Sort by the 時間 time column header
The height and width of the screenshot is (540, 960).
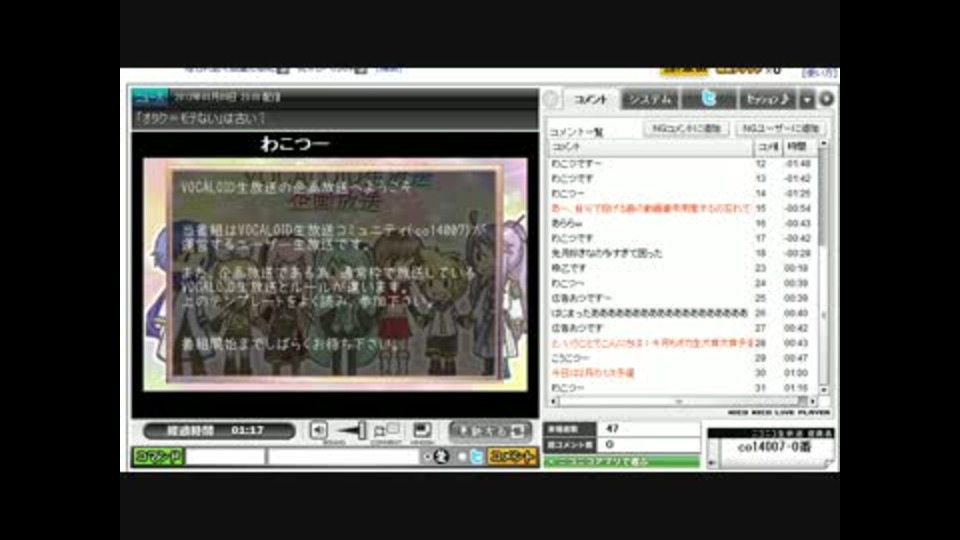[800, 147]
